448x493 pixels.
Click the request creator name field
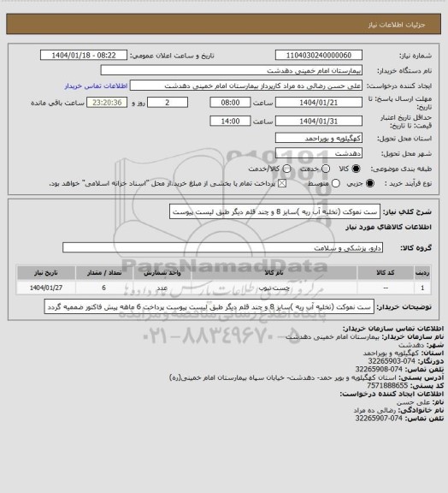click(246, 86)
